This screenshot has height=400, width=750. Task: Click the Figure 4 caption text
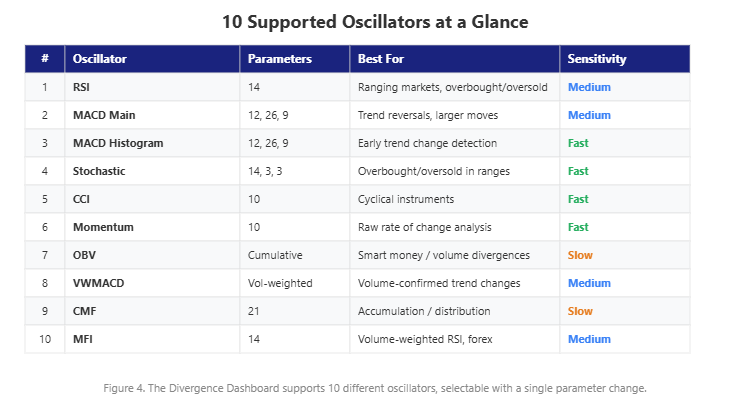pos(375,387)
